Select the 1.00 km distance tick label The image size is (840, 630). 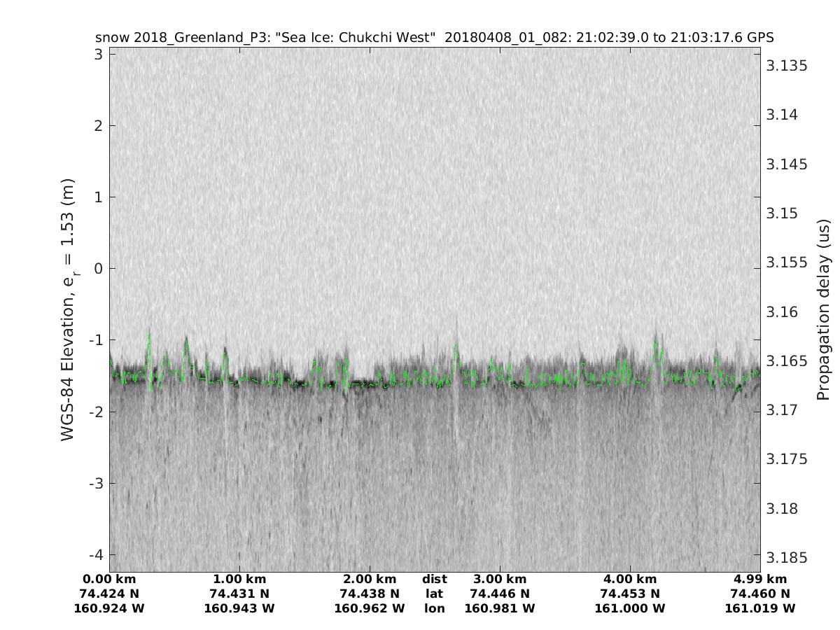point(239,579)
